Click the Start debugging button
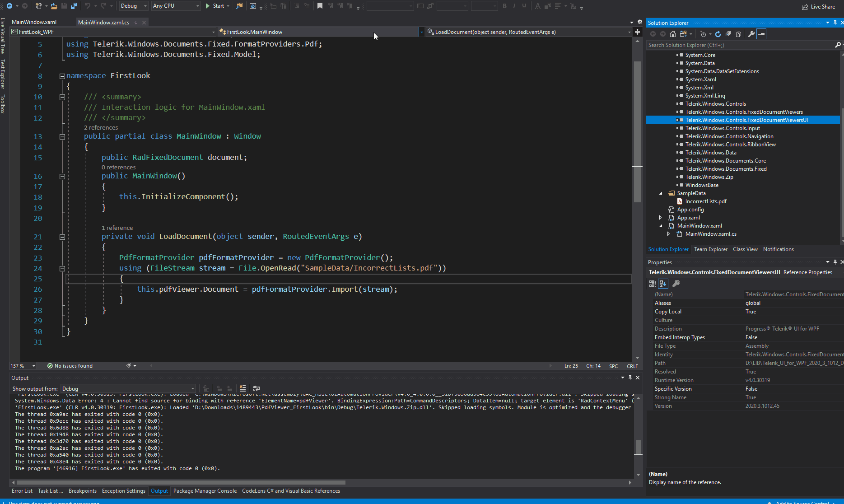The image size is (844, 504). click(x=215, y=6)
